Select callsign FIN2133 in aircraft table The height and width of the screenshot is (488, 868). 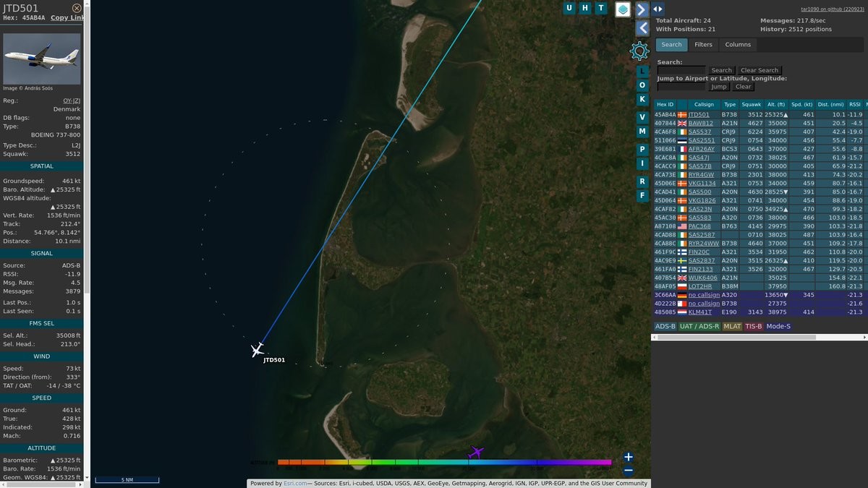point(700,269)
